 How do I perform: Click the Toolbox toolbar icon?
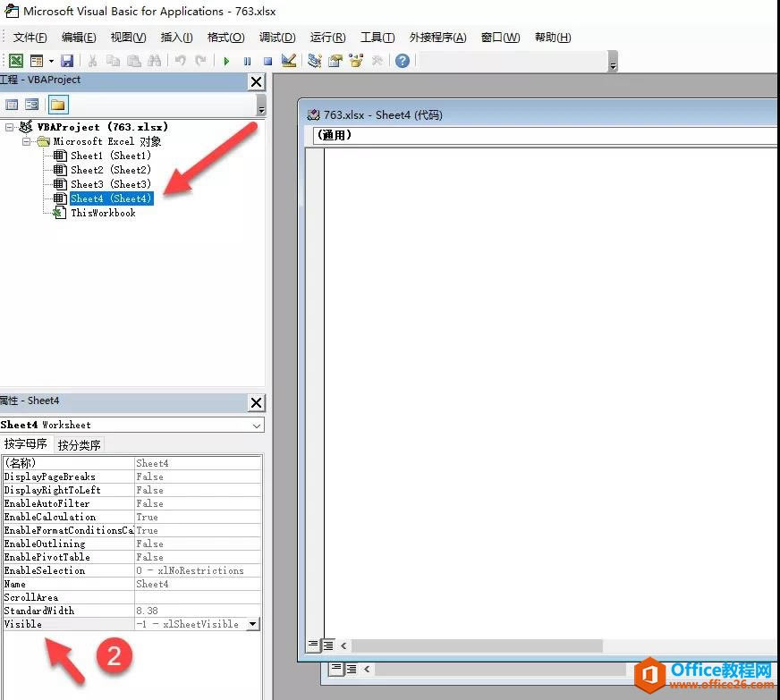[x=377, y=61]
